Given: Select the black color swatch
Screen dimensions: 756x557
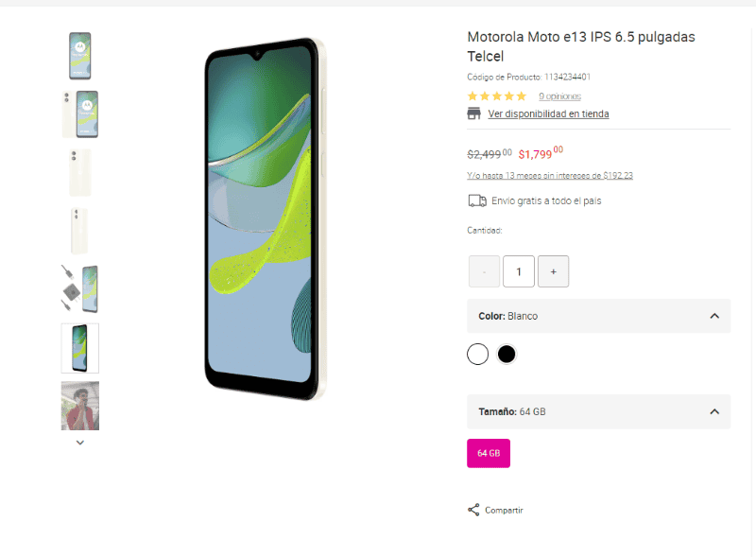Looking at the screenshot, I should 507,355.
